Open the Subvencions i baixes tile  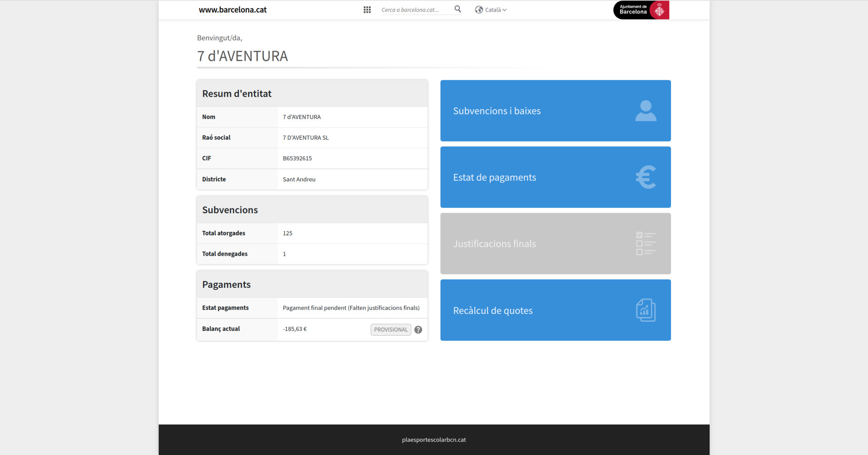point(556,111)
